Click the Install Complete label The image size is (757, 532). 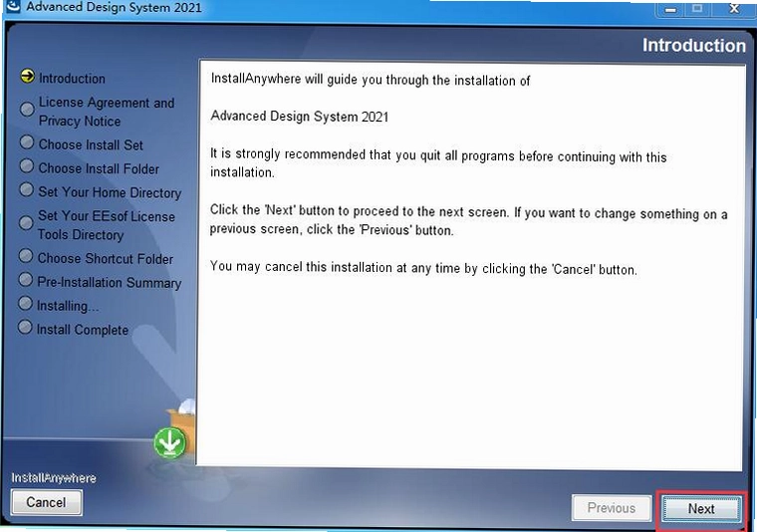(83, 330)
